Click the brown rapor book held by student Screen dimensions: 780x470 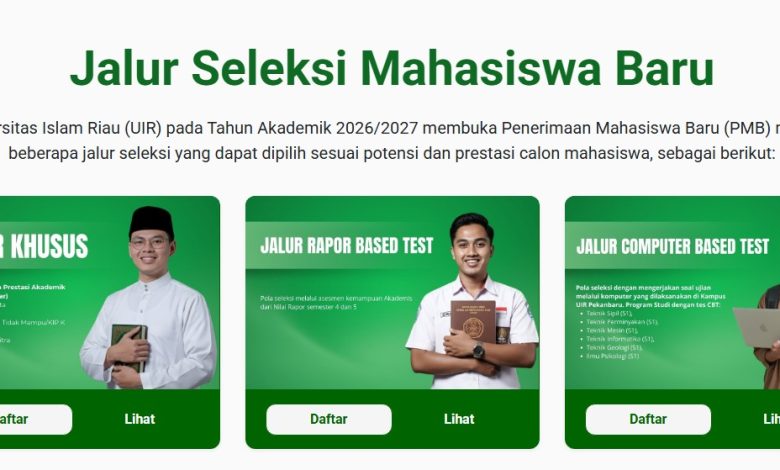click(474, 321)
